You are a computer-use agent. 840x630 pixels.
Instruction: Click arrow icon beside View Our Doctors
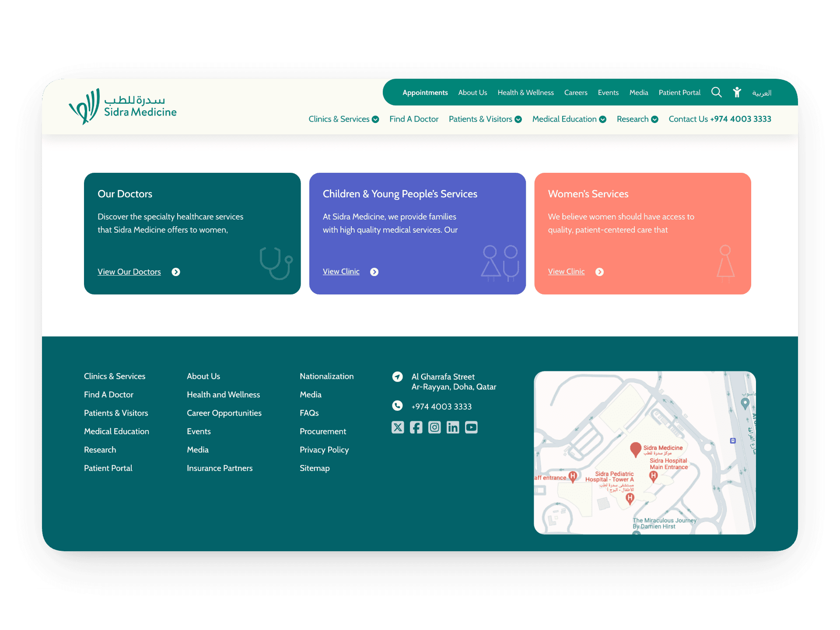click(176, 272)
